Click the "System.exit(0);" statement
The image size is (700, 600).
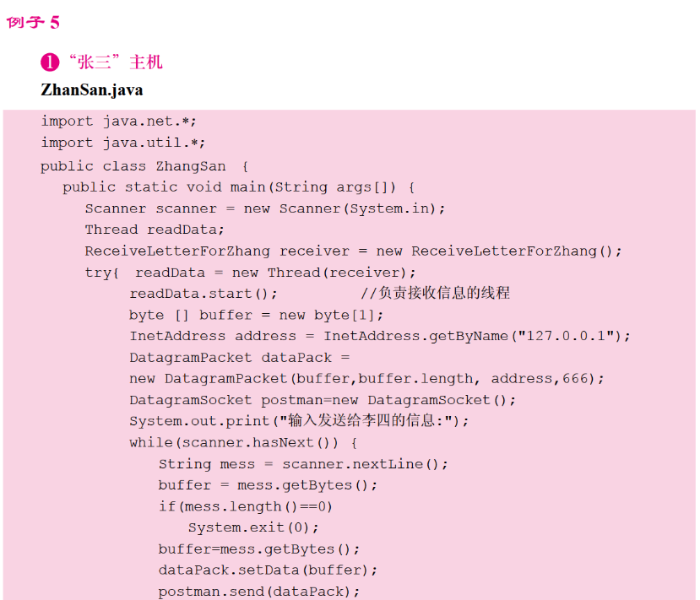[x=253, y=527]
